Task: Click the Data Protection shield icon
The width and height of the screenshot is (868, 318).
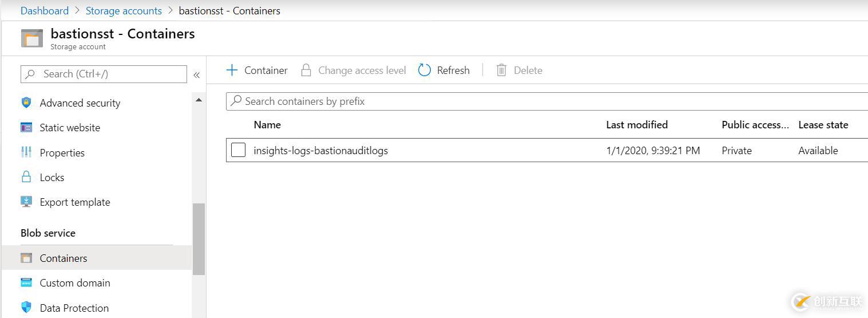Action: click(x=26, y=308)
